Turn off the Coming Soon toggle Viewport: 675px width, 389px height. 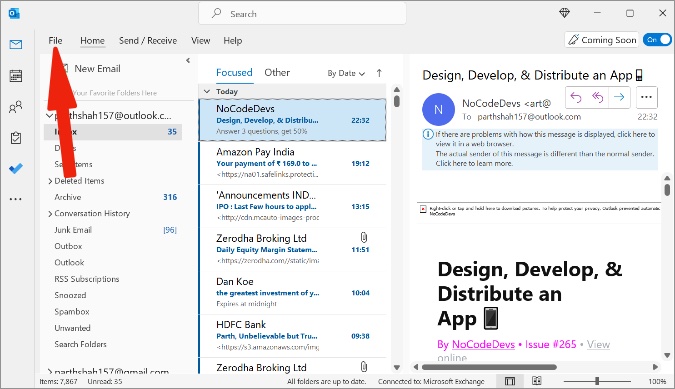tap(657, 40)
